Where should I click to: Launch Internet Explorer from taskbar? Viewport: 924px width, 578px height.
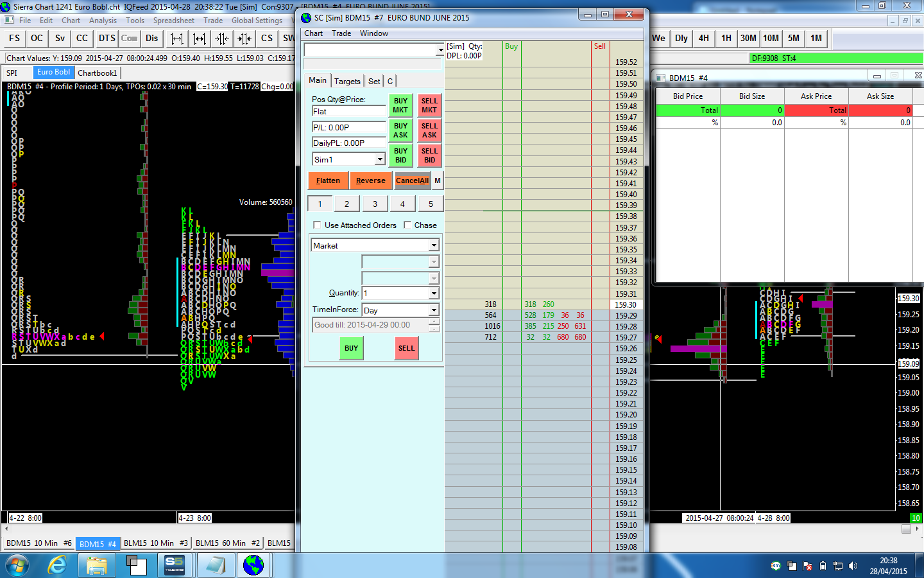coord(58,566)
